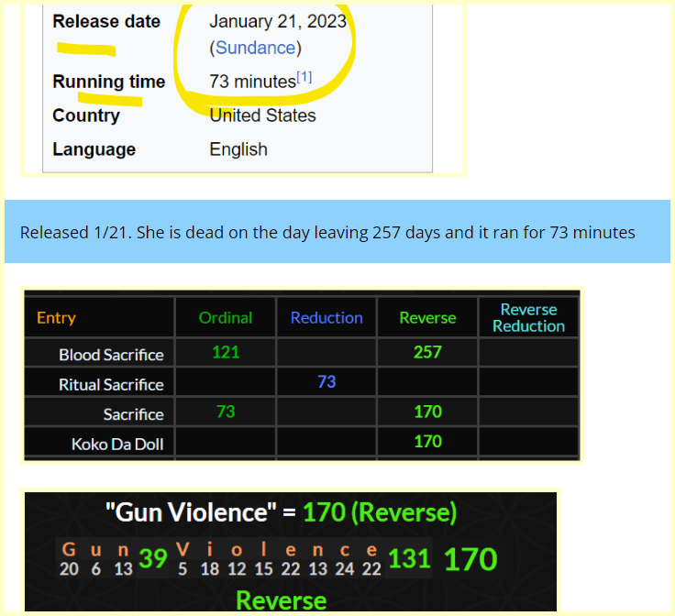The width and height of the screenshot is (675, 616).
Task: Click the 257 Reverse value
Action: coord(427,352)
